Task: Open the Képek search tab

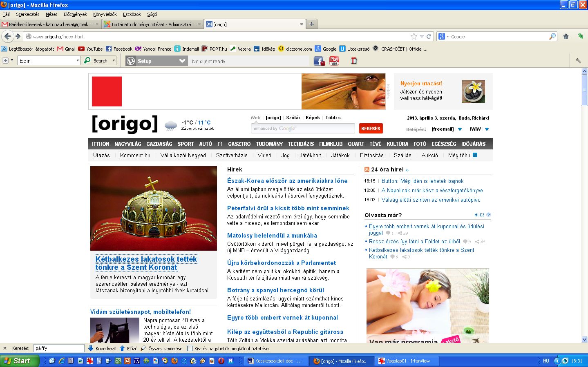Action: pyautogui.click(x=313, y=118)
